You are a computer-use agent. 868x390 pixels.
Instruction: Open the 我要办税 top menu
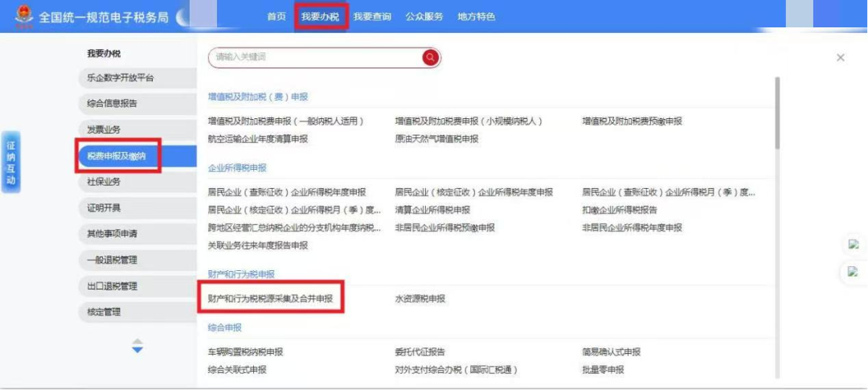tap(320, 16)
